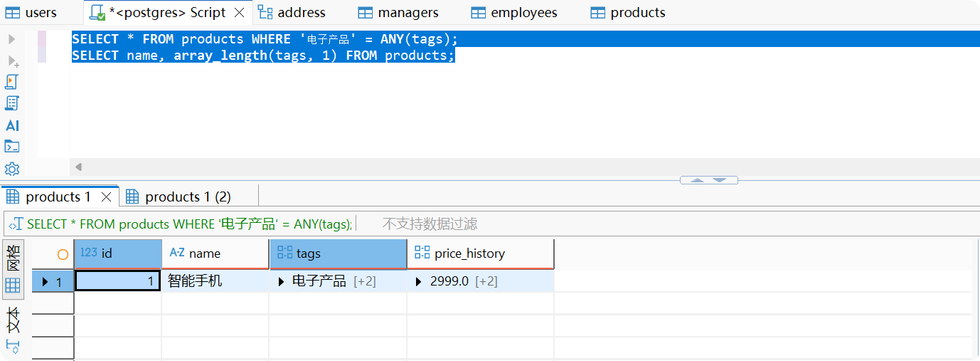Click the Execute SQL query play icon

(11, 39)
